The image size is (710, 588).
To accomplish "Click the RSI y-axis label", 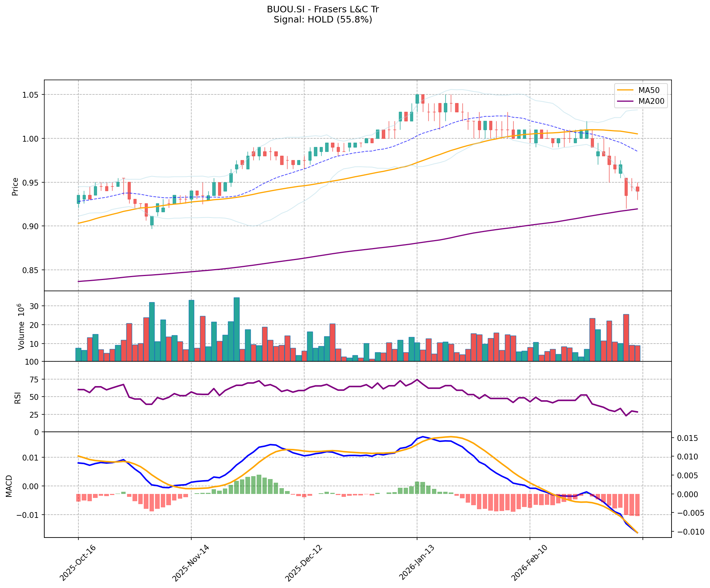I will point(17,398).
